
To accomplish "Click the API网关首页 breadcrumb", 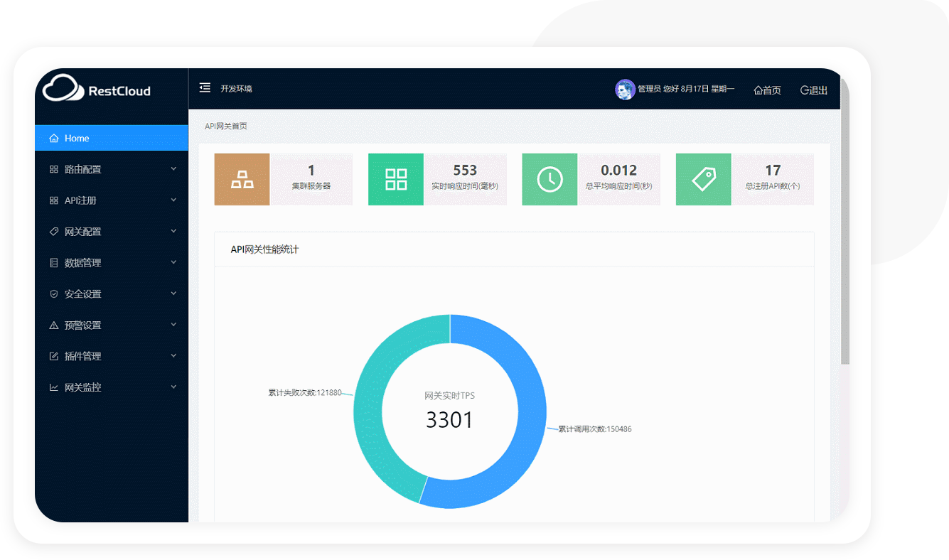I will coord(226,126).
